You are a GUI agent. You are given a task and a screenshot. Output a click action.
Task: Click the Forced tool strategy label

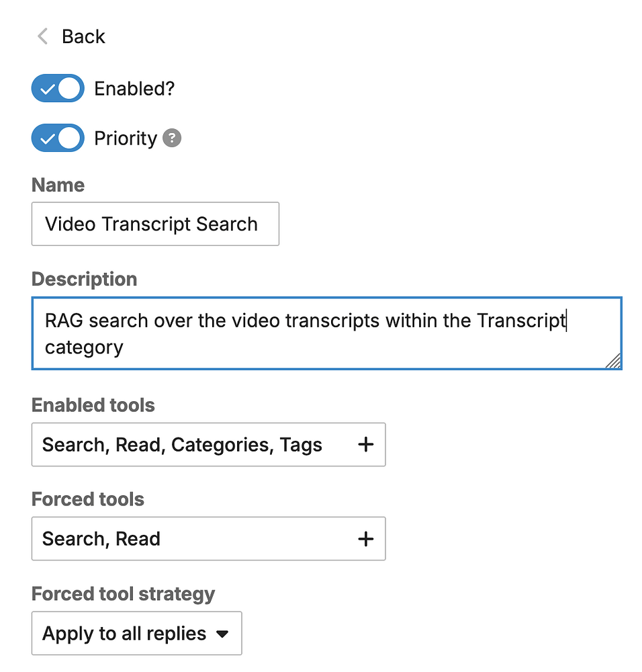(124, 595)
